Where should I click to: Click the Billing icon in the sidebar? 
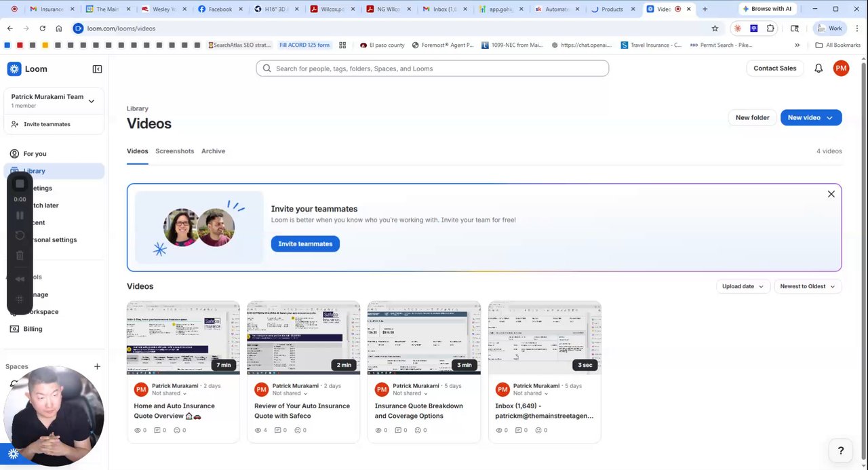point(14,329)
